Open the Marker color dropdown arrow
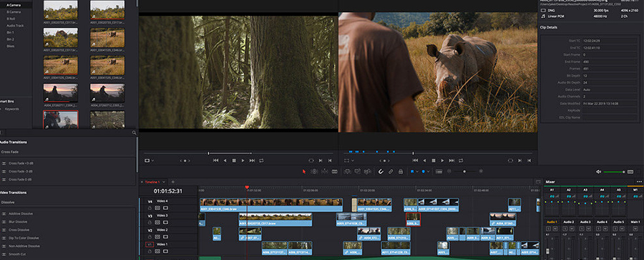The image size is (644, 260). tap(429, 172)
